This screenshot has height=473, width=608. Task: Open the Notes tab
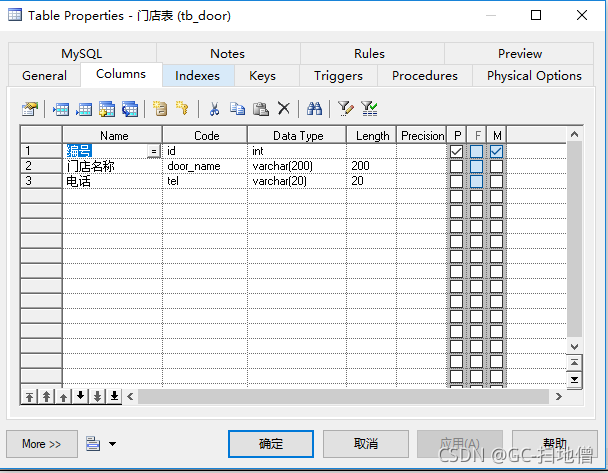tap(228, 54)
